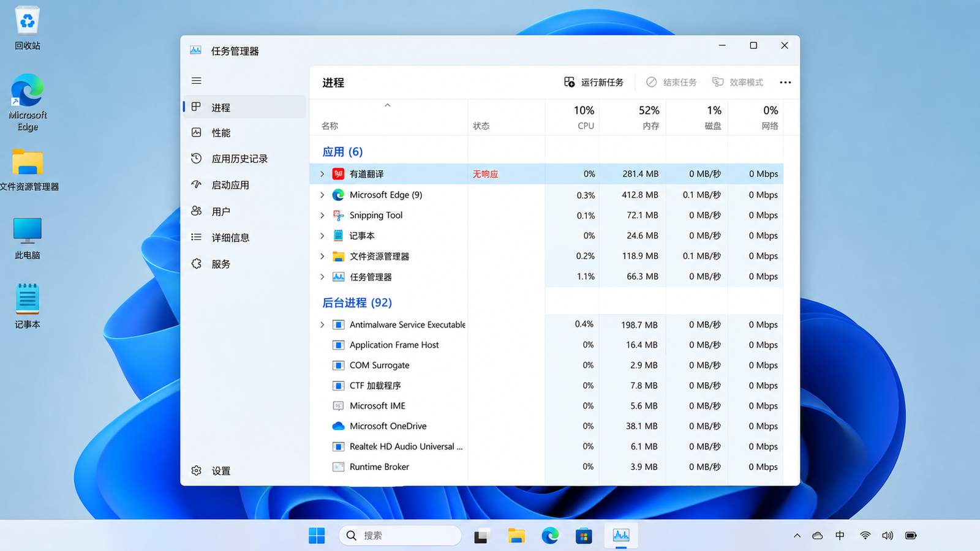Sort processes by 磁盘 column
This screenshot has height=551, width=980.
click(x=696, y=118)
